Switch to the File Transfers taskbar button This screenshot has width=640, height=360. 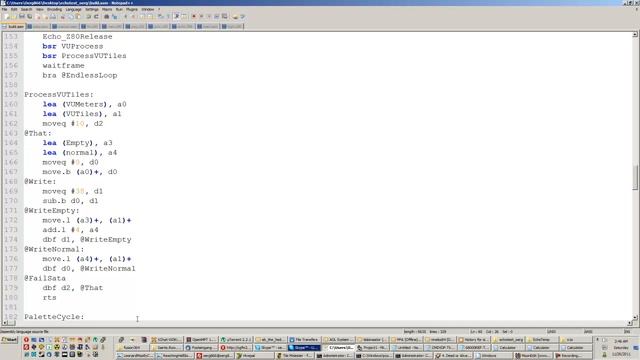coord(304,340)
